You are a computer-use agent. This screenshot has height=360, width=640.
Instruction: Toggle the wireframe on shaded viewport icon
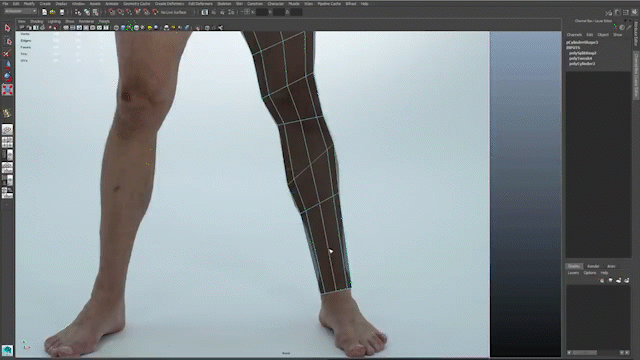(x=129, y=28)
